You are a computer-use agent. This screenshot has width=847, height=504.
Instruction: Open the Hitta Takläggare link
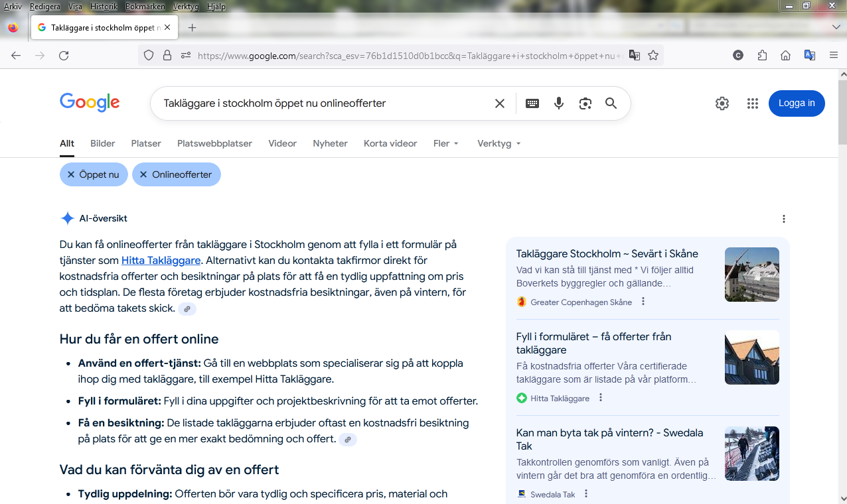(x=161, y=261)
